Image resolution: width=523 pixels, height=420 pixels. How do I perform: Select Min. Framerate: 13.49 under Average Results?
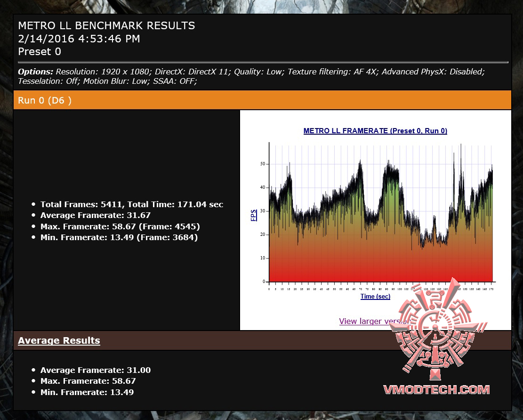coord(87,392)
